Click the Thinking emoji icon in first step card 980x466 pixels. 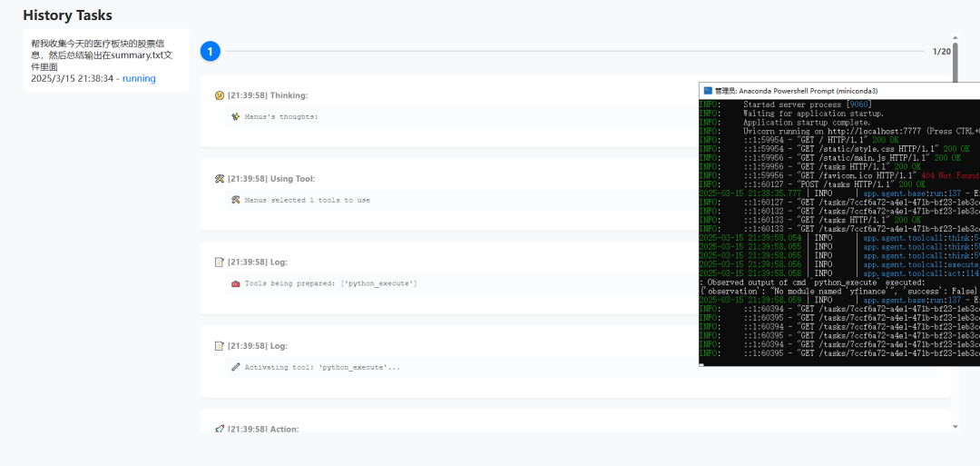click(x=219, y=95)
